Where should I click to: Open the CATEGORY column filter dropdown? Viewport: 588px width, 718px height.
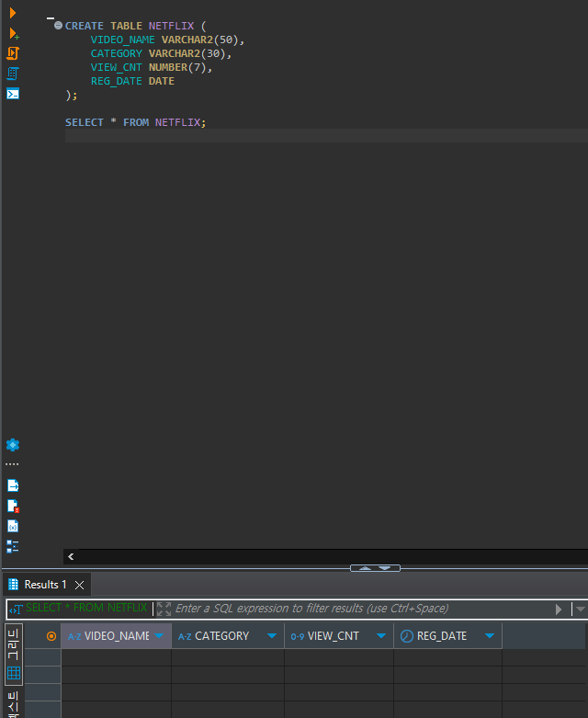[272, 635]
